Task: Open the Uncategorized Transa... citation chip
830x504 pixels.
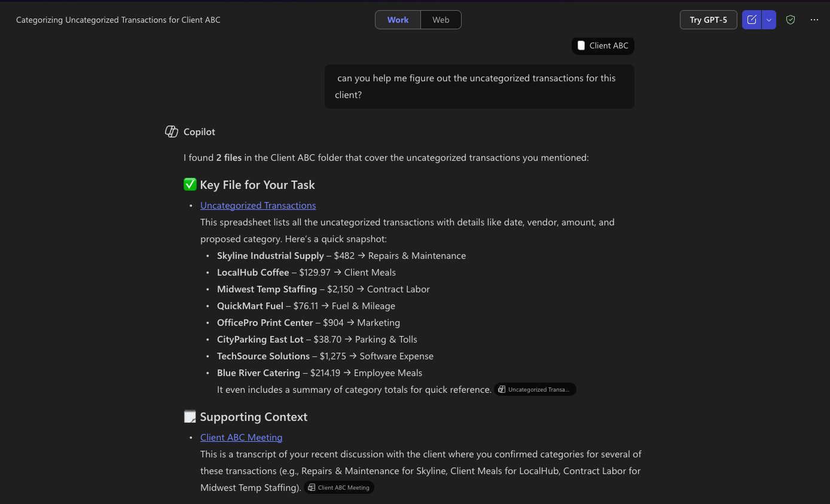Action: 535,389
